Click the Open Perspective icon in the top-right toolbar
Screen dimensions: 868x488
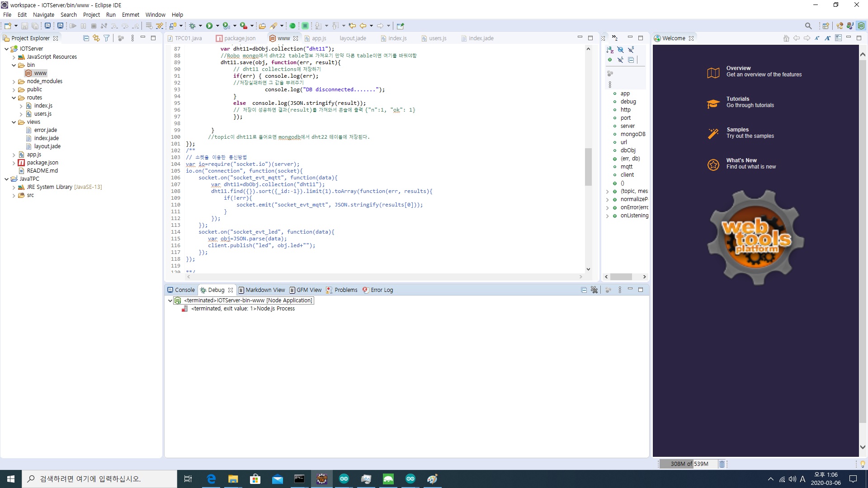coord(826,26)
